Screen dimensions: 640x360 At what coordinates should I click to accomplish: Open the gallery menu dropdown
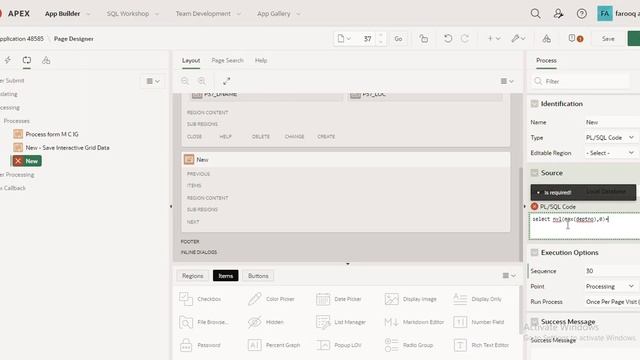[x=509, y=276]
